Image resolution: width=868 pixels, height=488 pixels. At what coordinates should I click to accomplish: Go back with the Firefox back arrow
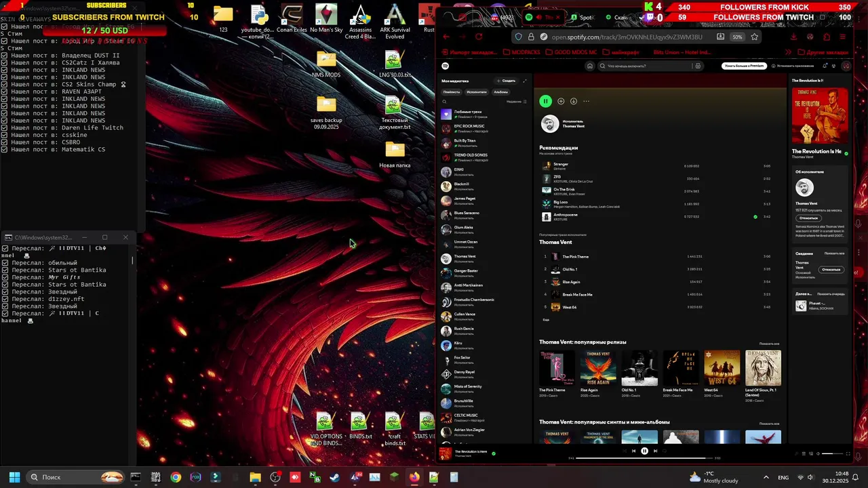(446, 37)
